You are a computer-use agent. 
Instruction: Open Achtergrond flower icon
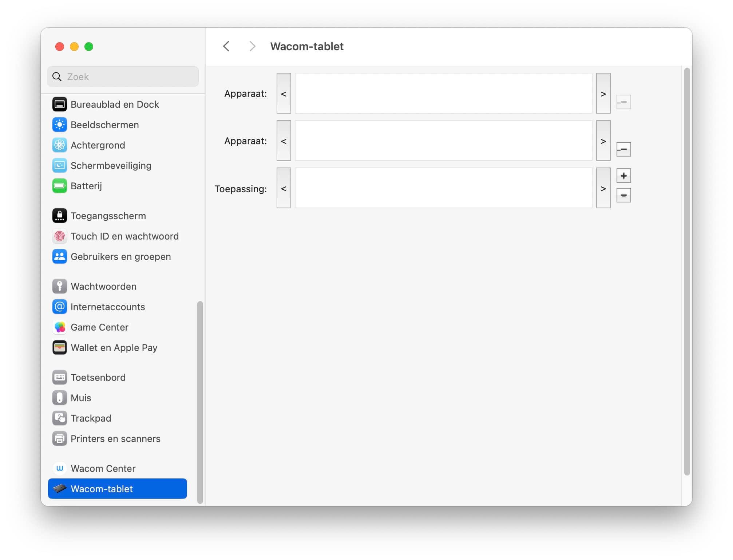[x=60, y=145]
